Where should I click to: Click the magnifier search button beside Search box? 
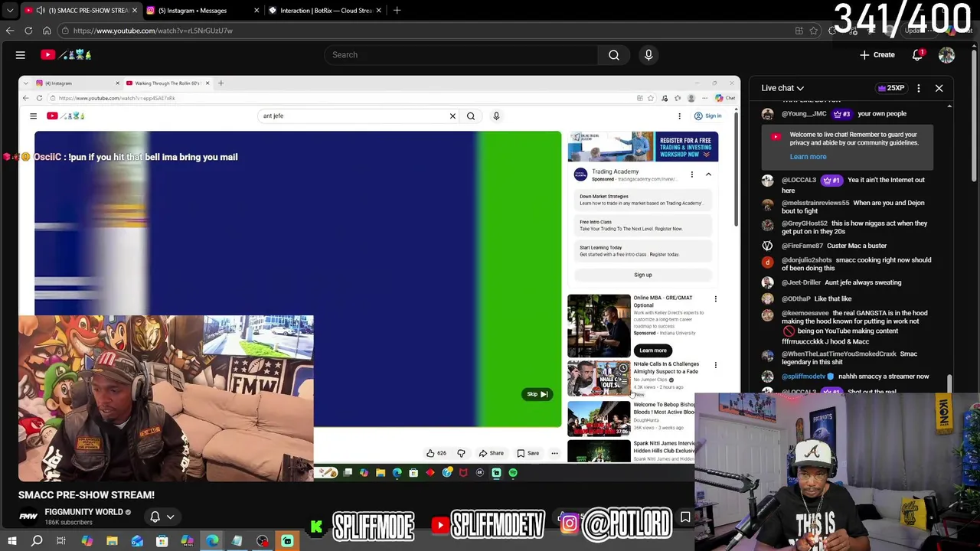click(x=614, y=54)
